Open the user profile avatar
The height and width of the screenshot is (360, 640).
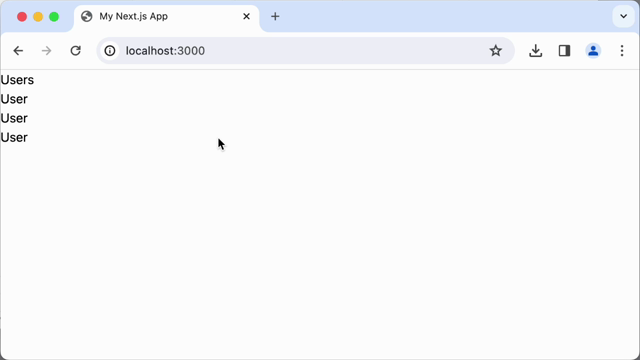click(x=593, y=51)
